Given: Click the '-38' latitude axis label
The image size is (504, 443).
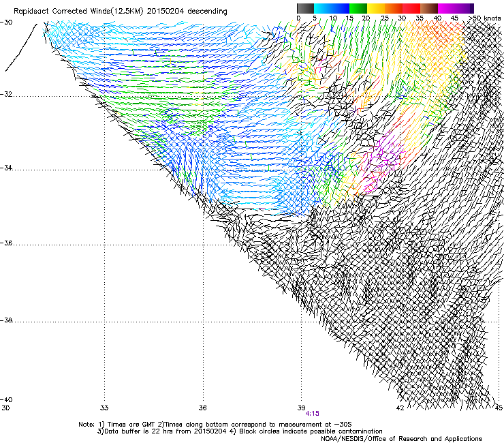Looking at the screenshot, I should click(x=6, y=320).
